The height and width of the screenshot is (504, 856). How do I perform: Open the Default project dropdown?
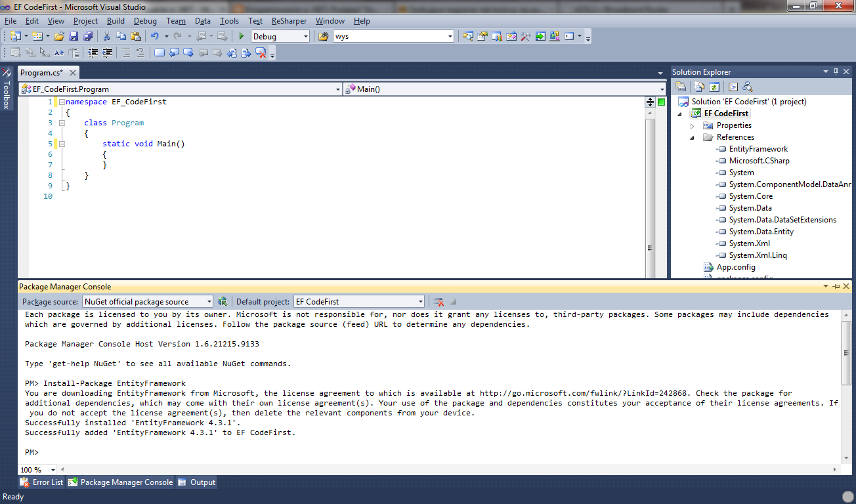click(x=421, y=302)
